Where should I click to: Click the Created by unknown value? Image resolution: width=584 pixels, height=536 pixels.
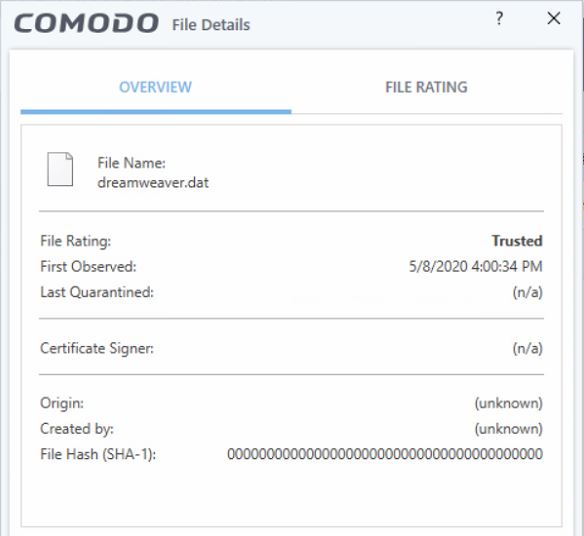[x=508, y=429]
